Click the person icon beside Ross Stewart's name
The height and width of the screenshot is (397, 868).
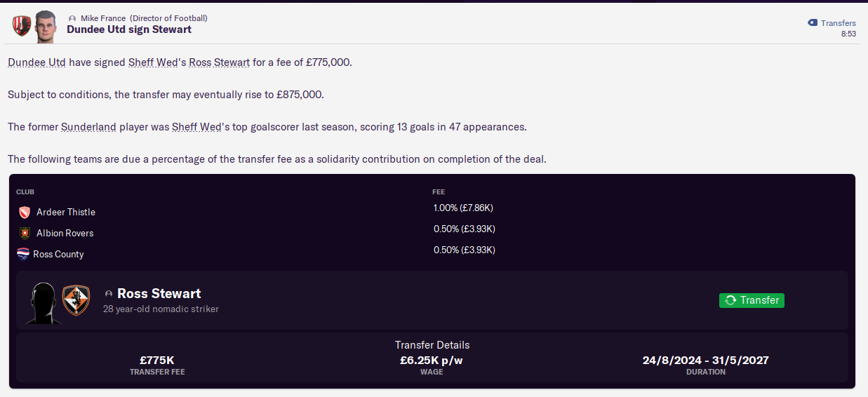[x=109, y=294]
